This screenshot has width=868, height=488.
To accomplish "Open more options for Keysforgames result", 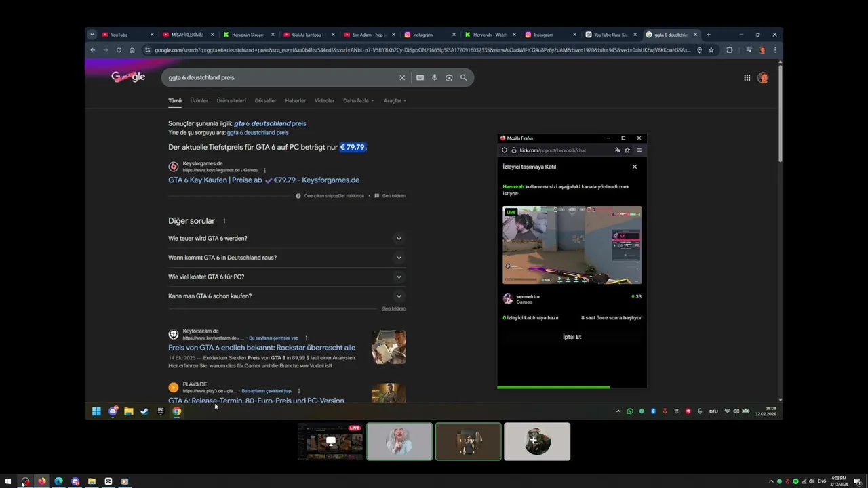I will tap(264, 170).
